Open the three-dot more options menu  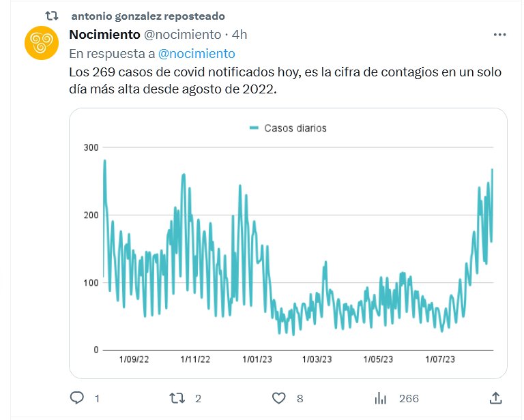[x=499, y=34]
